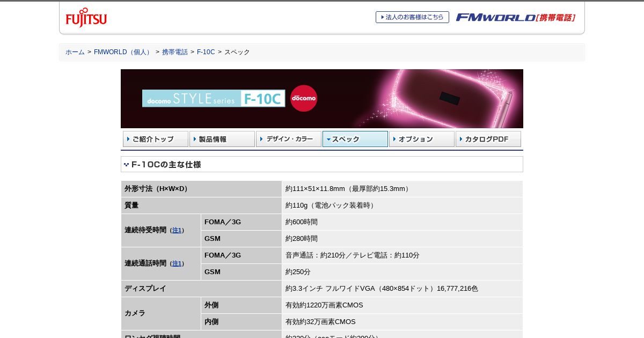Click the docomo red circle logo

click(304, 98)
